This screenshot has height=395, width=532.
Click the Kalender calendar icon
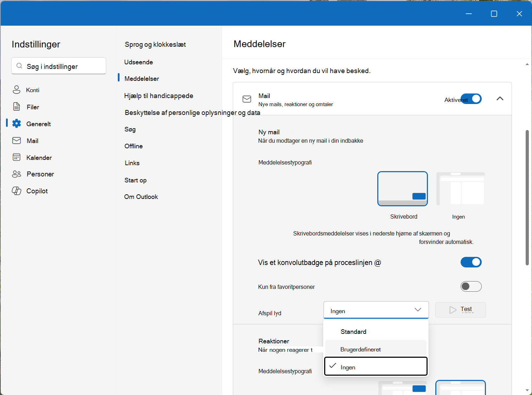(x=17, y=157)
